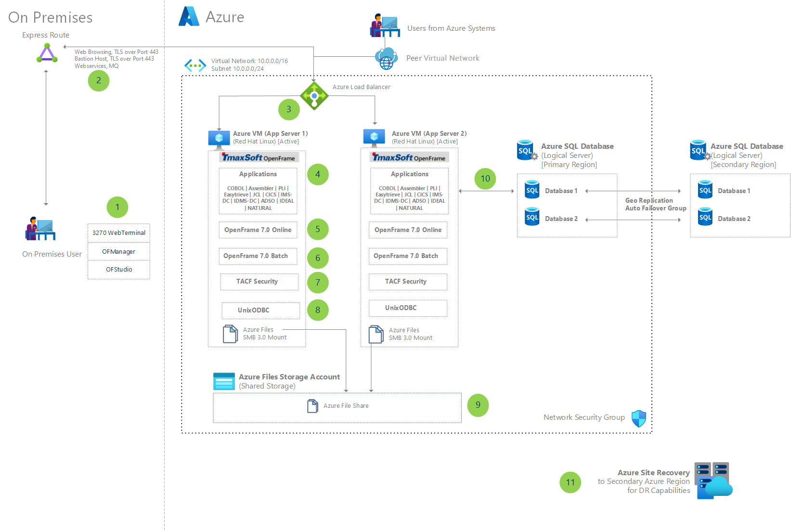Click the UnixODBC box in App Server 1
791x532 pixels.
coord(260,311)
